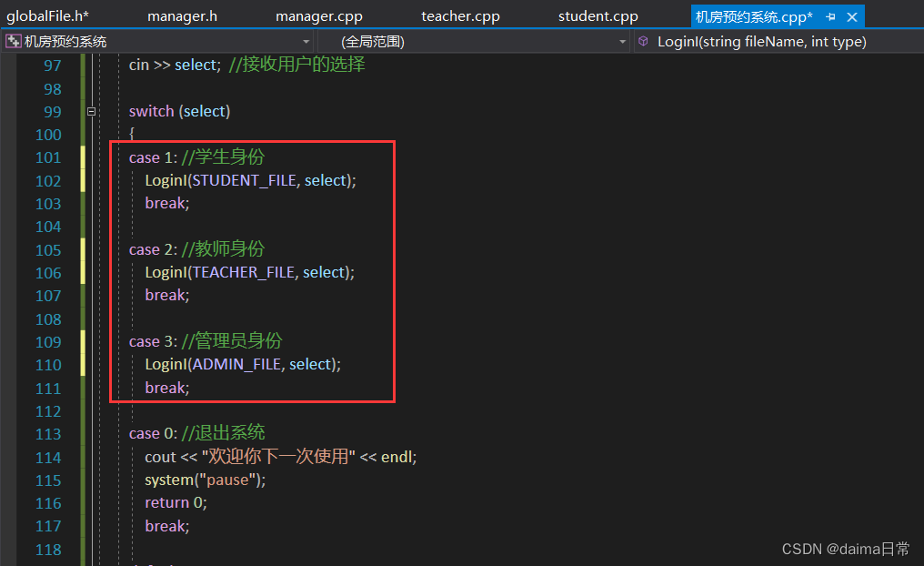Viewport: 924px width, 566px height.
Task: Click the comment //退出系统
Action: coord(224,433)
